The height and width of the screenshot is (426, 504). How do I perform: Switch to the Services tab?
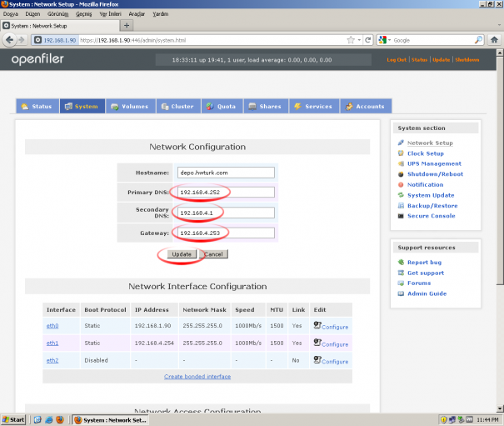(314, 106)
